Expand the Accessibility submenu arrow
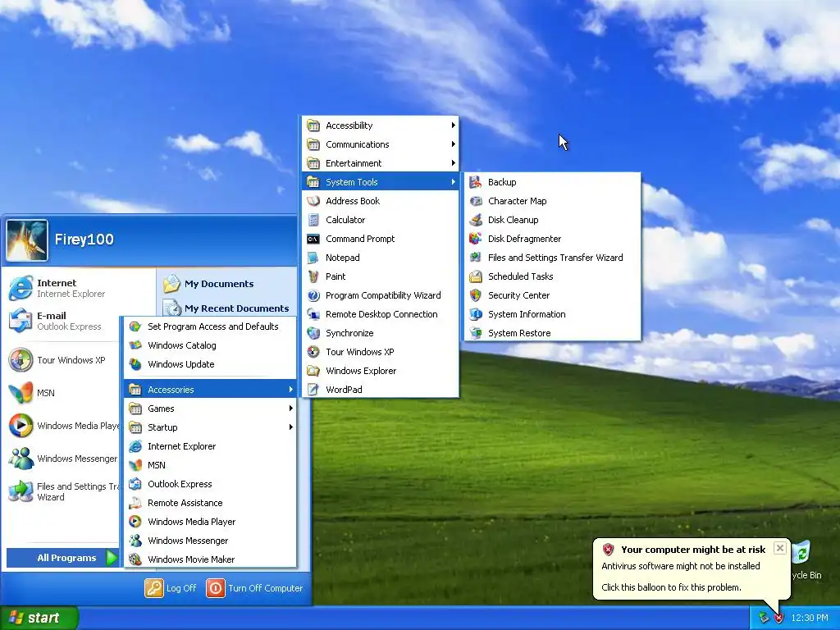The image size is (840, 630). pyautogui.click(x=453, y=126)
